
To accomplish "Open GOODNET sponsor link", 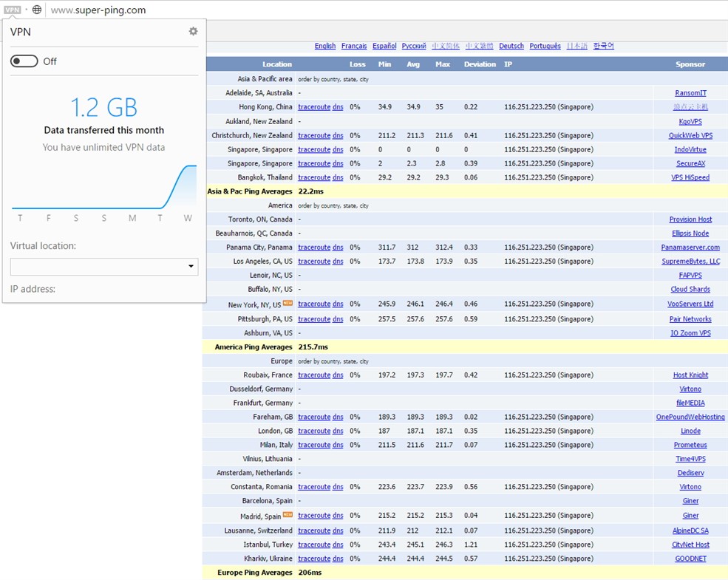I will point(690,559).
